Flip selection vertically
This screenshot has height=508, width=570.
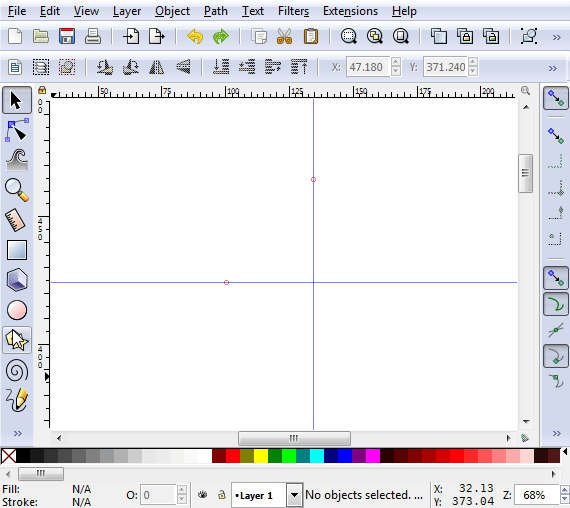tap(183, 67)
